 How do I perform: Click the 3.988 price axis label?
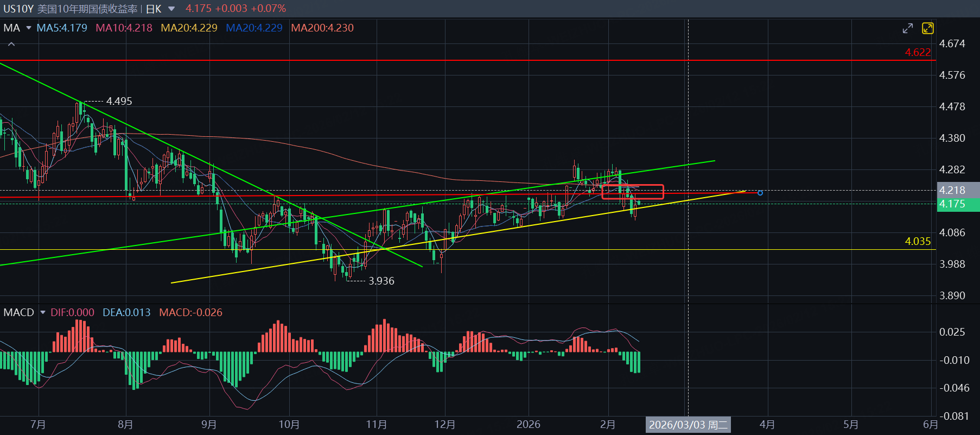click(x=952, y=264)
